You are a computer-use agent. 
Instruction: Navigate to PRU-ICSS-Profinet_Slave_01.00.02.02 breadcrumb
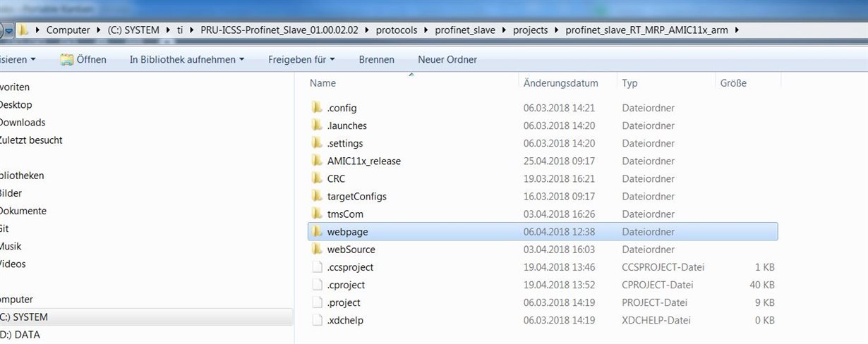[278, 30]
